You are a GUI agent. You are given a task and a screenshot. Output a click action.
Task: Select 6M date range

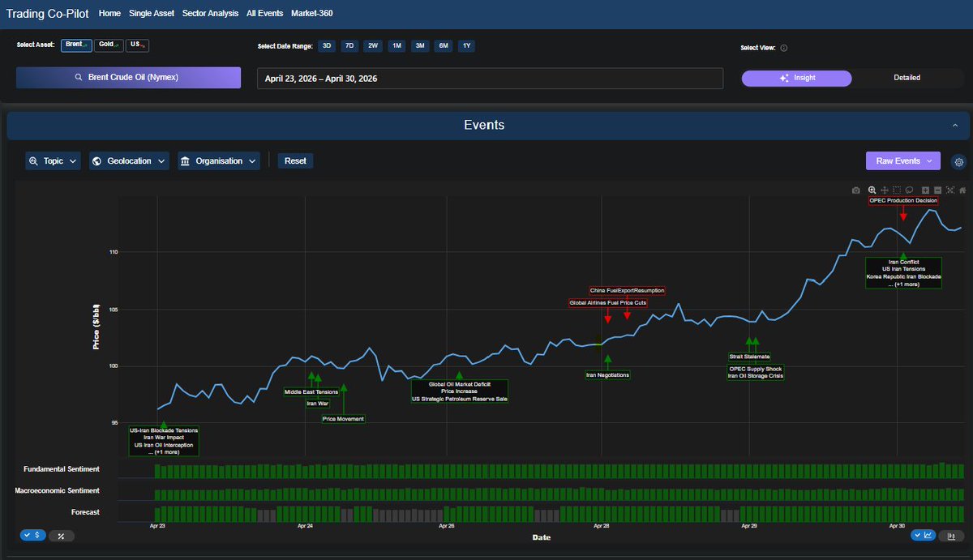(x=444, y=46)
